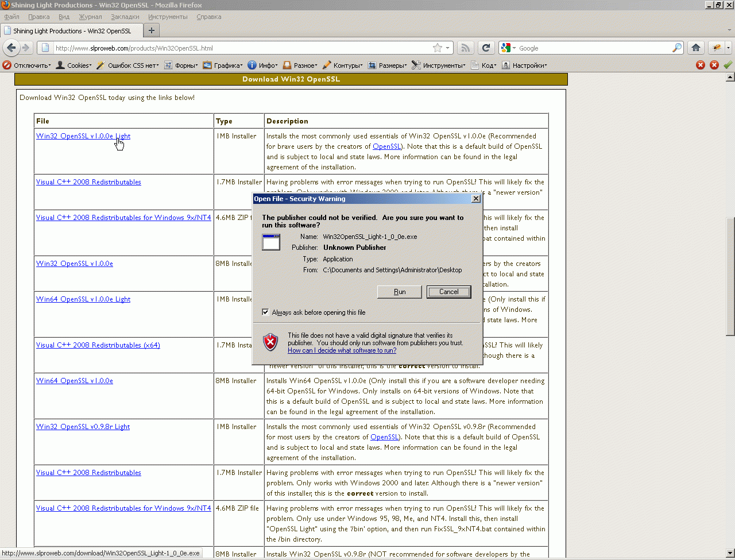Click the second red error icon beside the green check
The width and height of the screenshot is (735, 560).
[714, 65]
